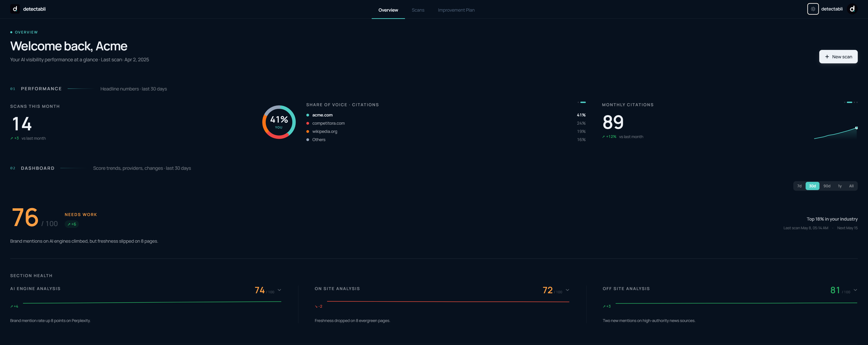This screenshot has width=868, height=345.
Task: Click the plus icon on the New scan button
Action: coord(827,57)
